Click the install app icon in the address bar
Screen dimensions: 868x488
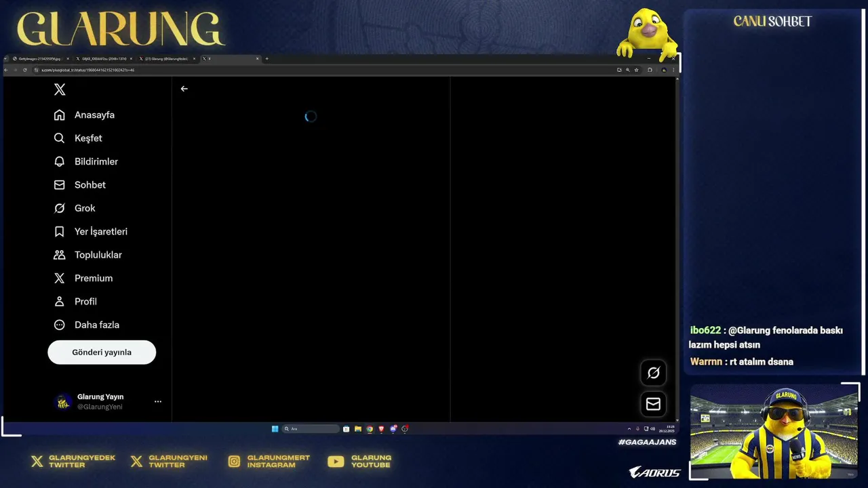pyautogui.click(x=619, y=70)
